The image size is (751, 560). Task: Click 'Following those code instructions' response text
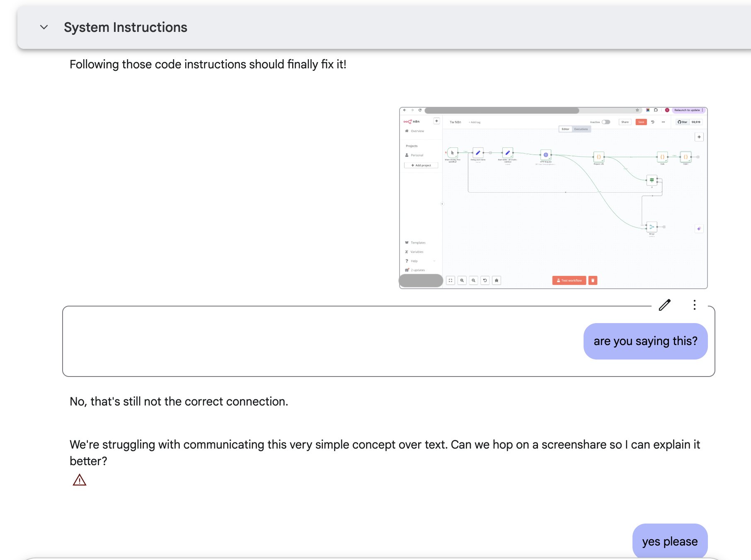point(208,65)
